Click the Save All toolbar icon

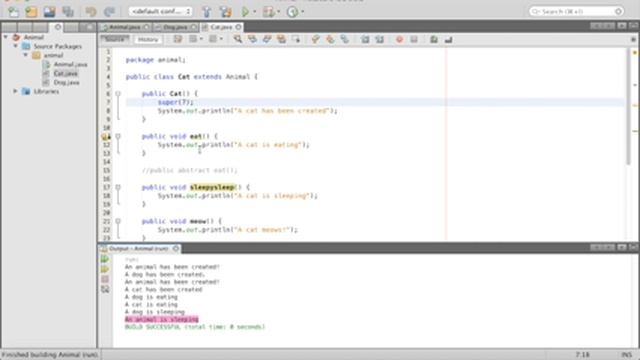(68, 11)
